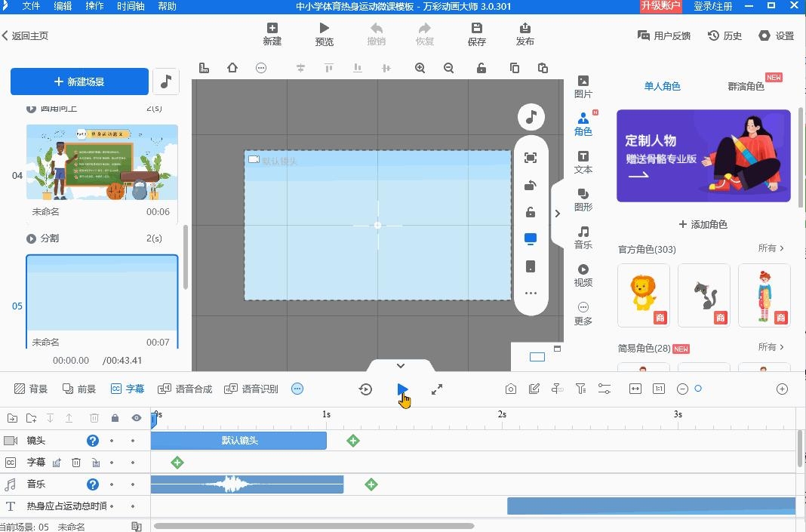Collapse the timeline panel with down chevron
The height and width of the screenshot is (532, 806).
401,366
